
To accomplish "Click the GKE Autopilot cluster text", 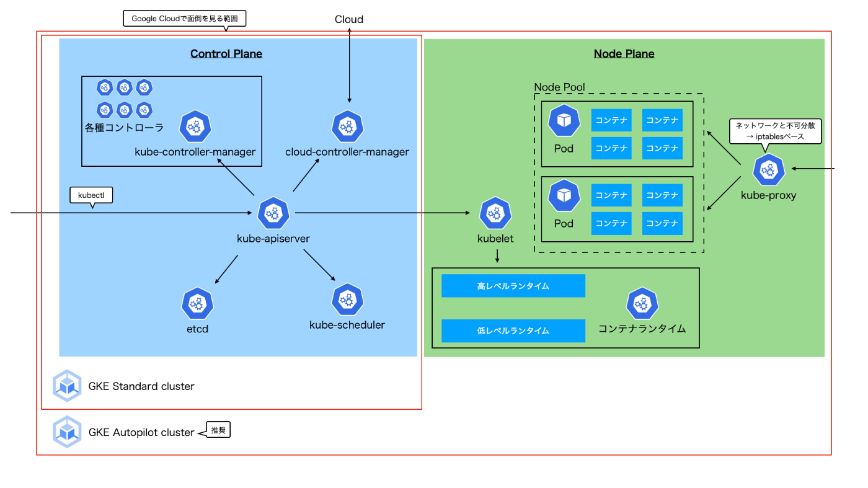I will point(141,432).
